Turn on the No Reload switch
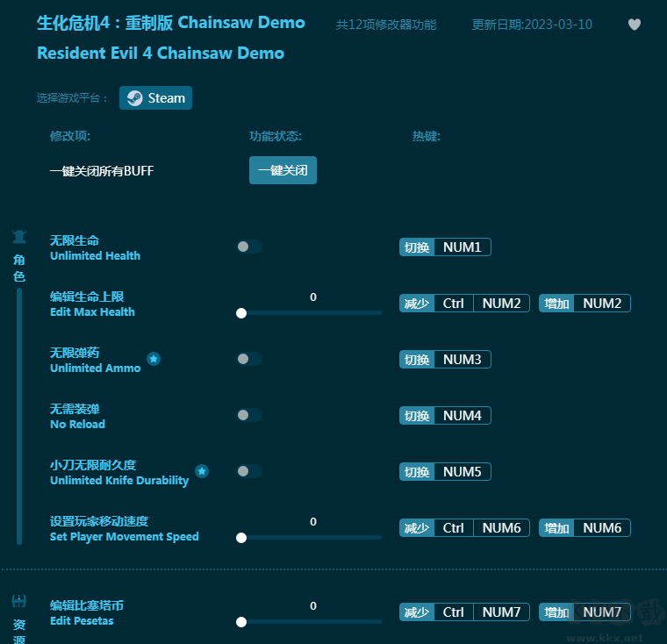667x644 pixels. (249, 415)
